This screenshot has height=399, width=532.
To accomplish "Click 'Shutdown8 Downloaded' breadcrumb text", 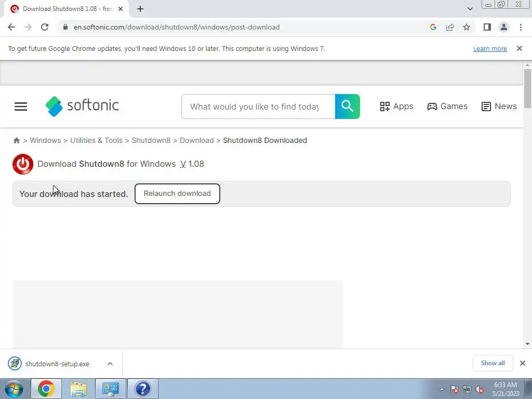I will [x=265, y=140].
